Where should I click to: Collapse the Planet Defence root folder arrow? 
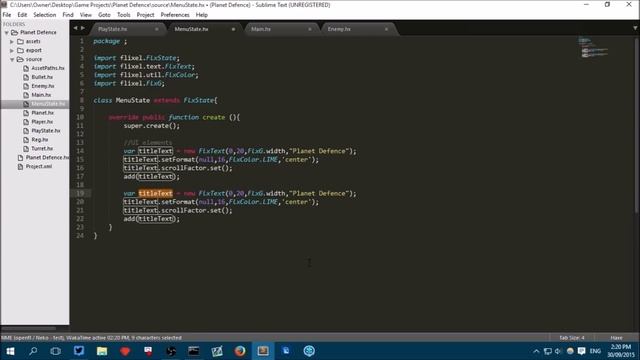pyautogui.click(x=7, y=32)
